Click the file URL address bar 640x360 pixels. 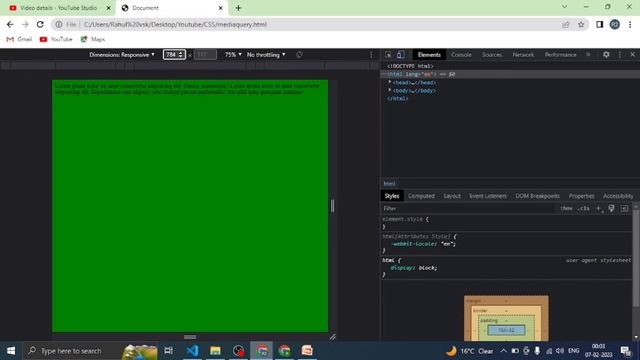pos(320,24)
